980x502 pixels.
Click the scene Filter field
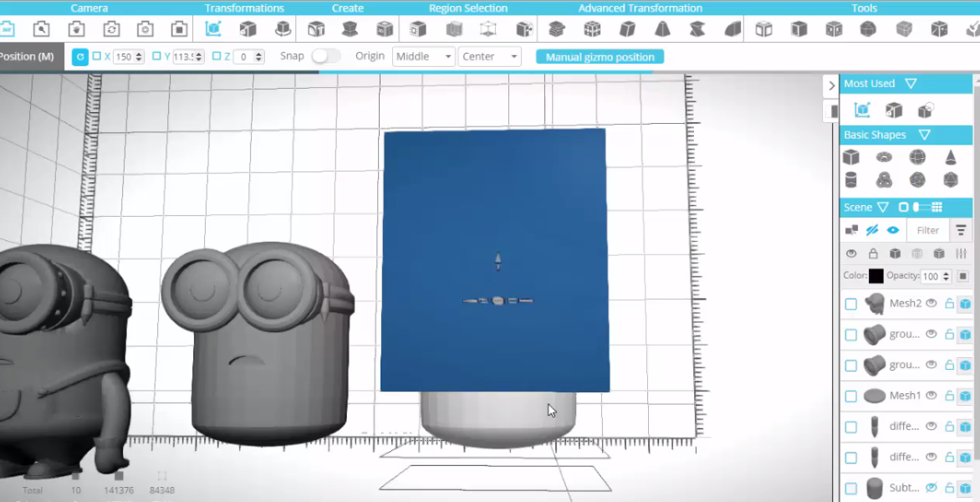[928, 230]
